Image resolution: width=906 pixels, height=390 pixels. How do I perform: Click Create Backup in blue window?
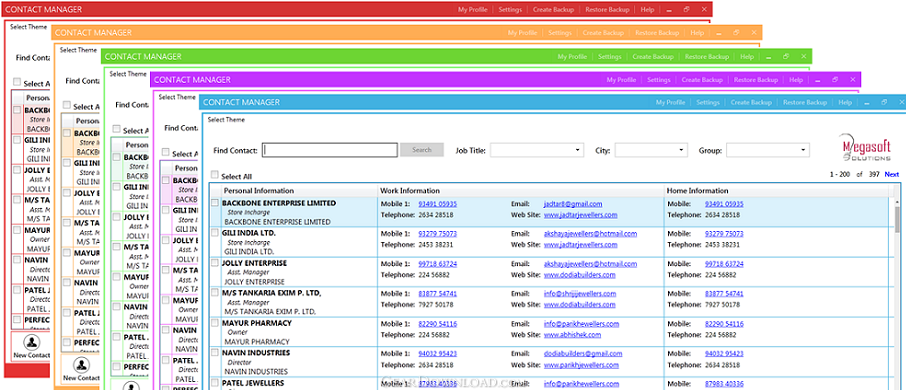[751, 102]
